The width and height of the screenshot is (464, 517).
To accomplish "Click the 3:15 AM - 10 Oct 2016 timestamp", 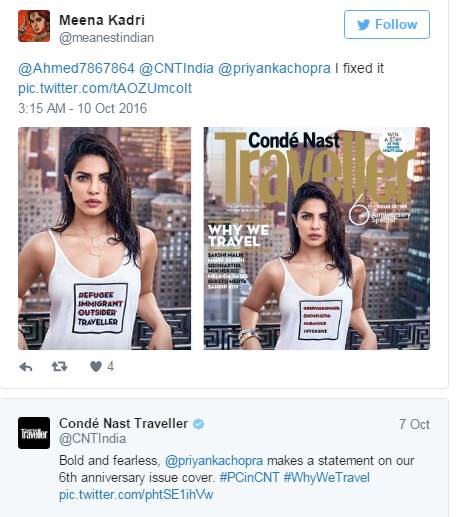I will coord(82,108).
